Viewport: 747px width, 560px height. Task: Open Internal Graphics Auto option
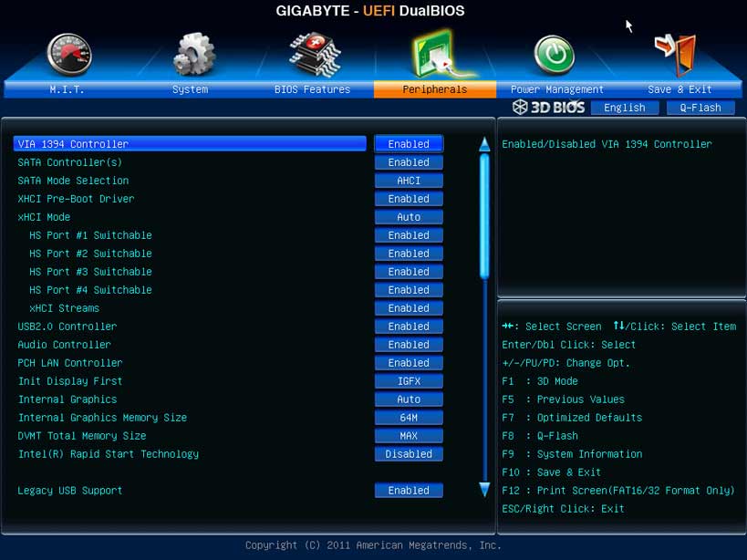[x=409, y=399]
